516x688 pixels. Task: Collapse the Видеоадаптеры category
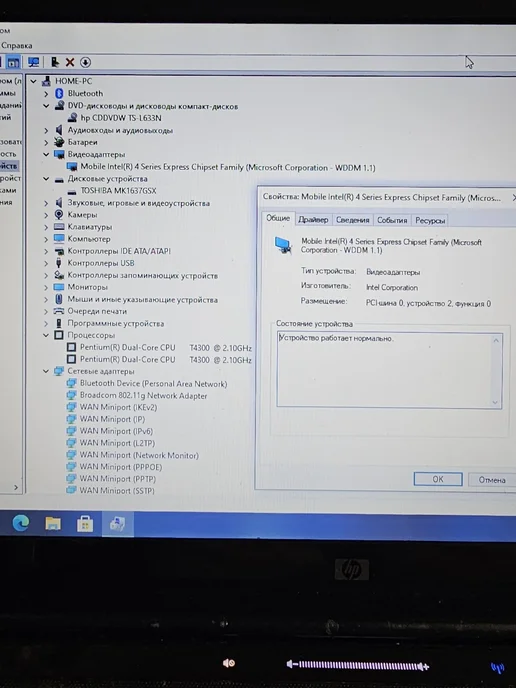[46, 154]
